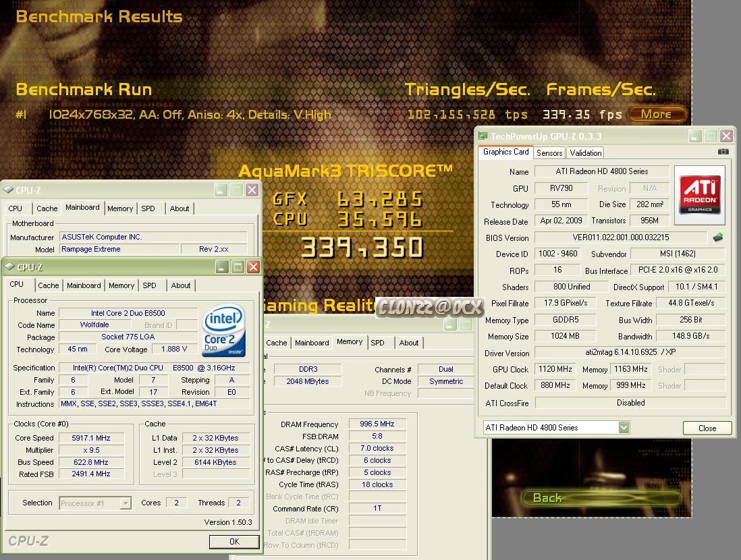The height and width of the screenshot is (560, 741).
Task: Click OK button in CPU-Z
Action: tap(234, 542)
